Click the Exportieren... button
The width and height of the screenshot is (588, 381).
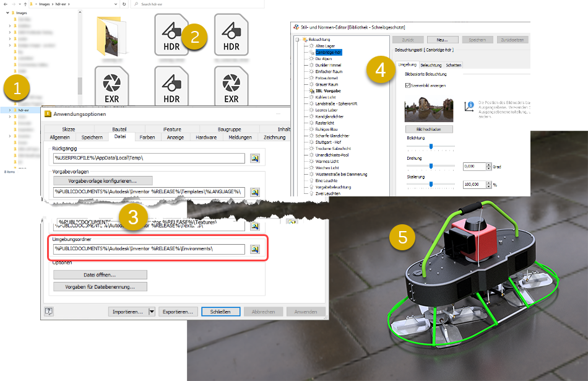(x=178, y=312)
